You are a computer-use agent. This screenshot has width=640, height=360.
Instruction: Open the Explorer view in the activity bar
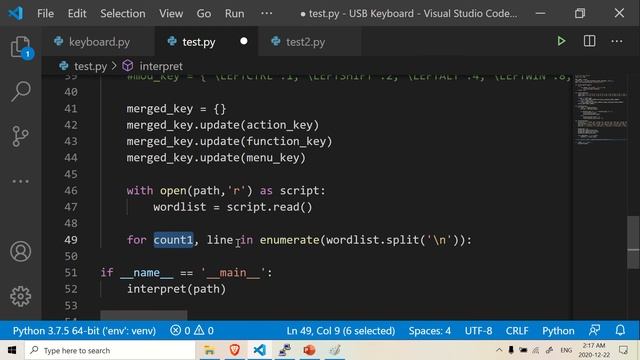20,47
